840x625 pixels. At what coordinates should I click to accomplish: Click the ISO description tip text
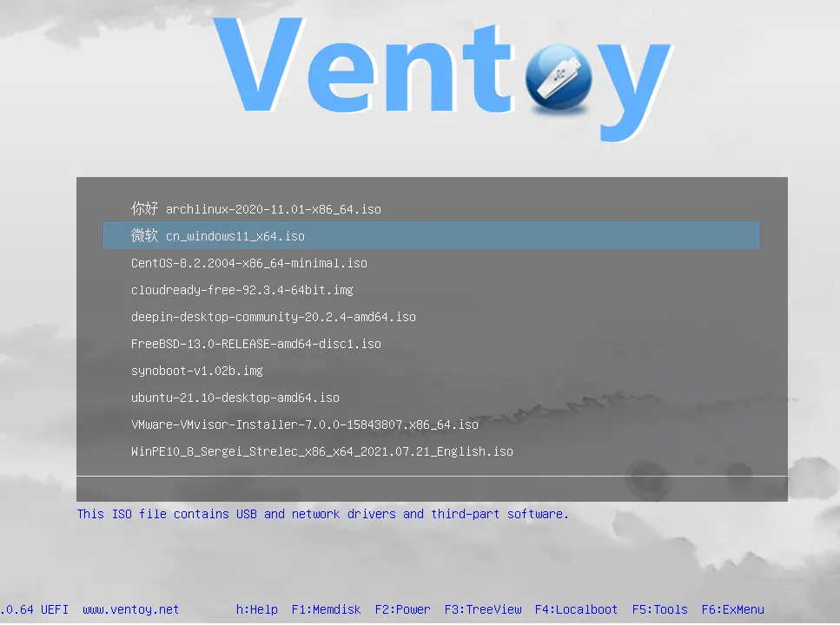[322, 514]
